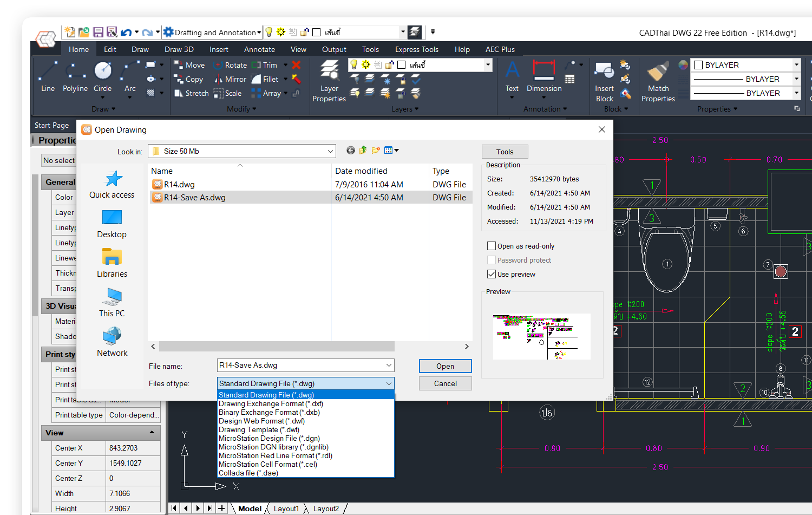Viewport: 812px width, 515px height.
Task: Select the Circle tool
Action: pyautogui.click(x=102, y=76)
